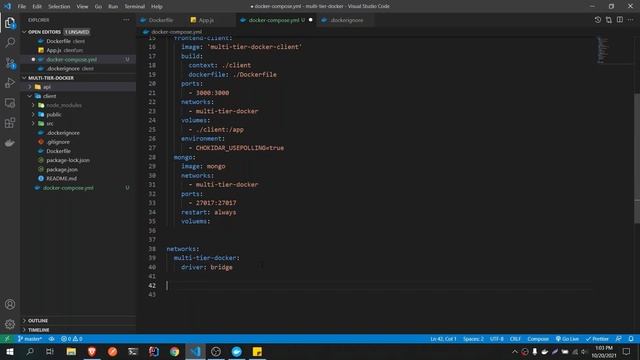Open Sticky Notes from the taskbar

pos(257,351)
